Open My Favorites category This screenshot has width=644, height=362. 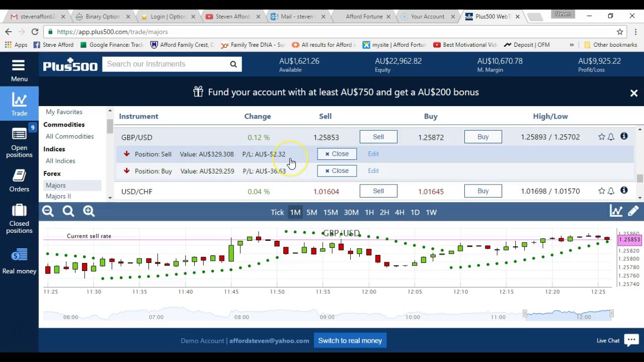[64, 112]
